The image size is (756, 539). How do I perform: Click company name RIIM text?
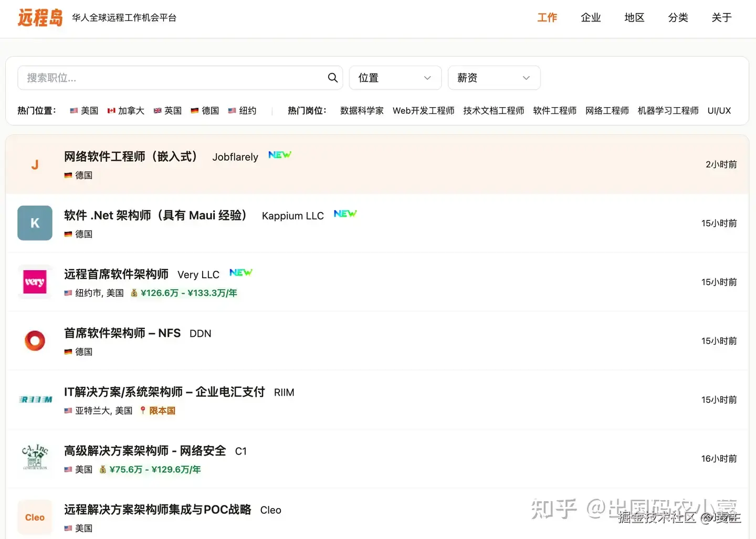pos(284,392)
